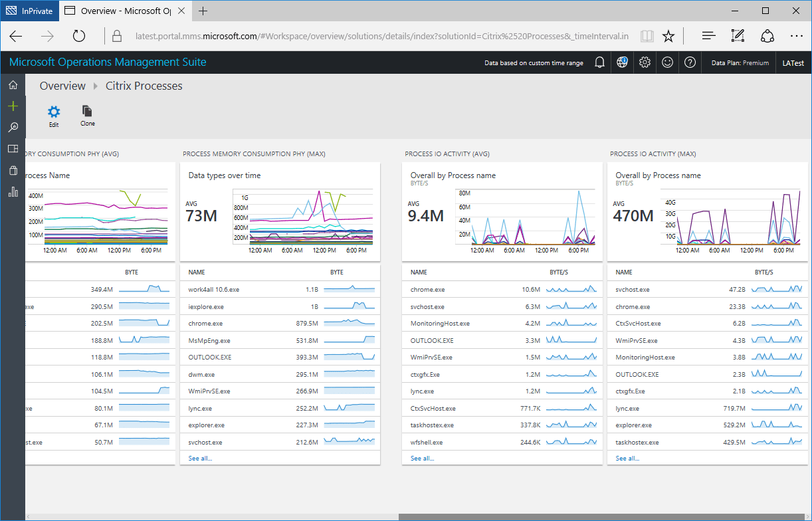Select OUTLOOK.EXE row with 393.3M
Image resolution: width=812 pixels, height=521 pixels.
coord(280,358)
